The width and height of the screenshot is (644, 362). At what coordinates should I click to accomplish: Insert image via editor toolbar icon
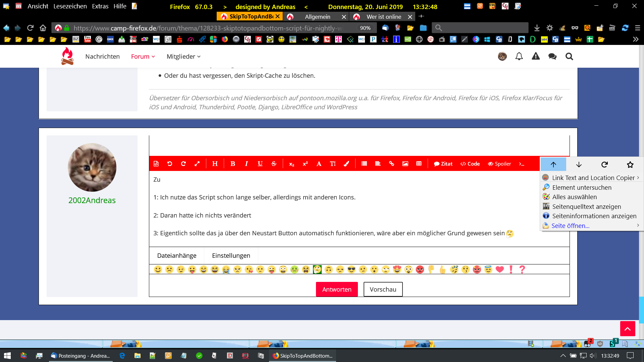405,164
